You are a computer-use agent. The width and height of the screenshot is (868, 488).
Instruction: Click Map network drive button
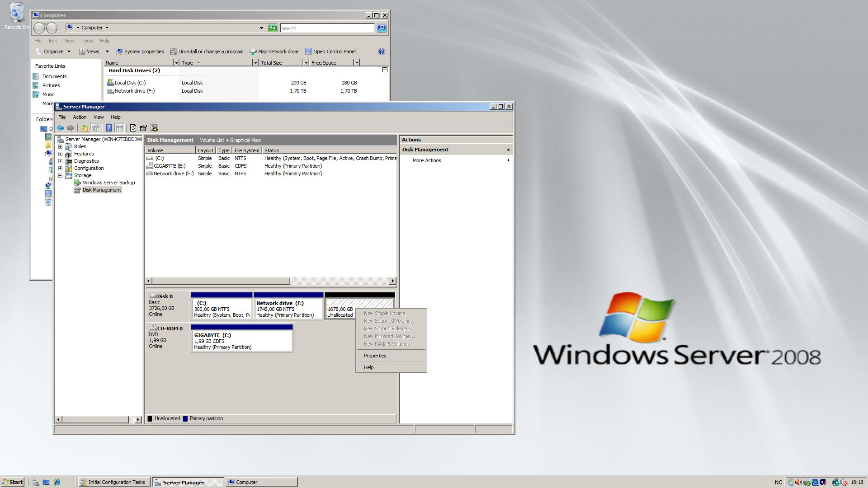point(274,52)
